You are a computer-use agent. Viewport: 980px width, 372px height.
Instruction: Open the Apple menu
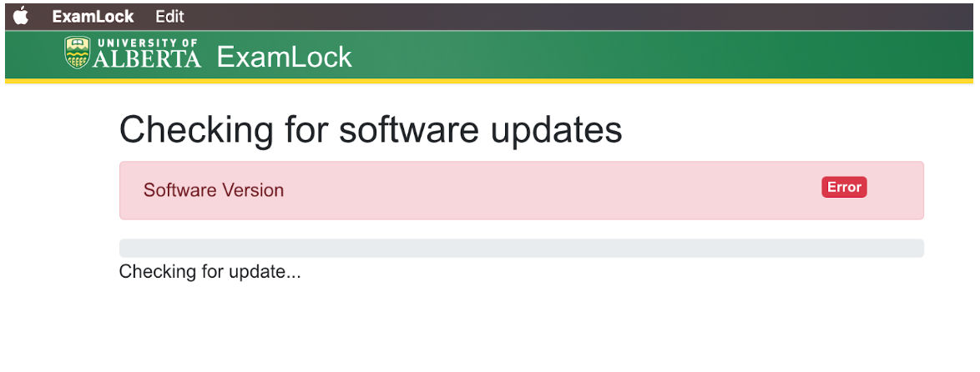coord(21,16)
